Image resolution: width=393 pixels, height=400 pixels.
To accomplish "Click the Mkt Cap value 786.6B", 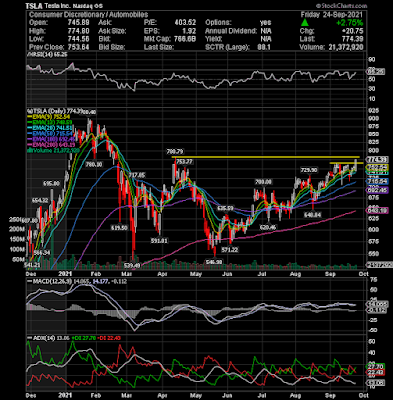I will (184, 39).
